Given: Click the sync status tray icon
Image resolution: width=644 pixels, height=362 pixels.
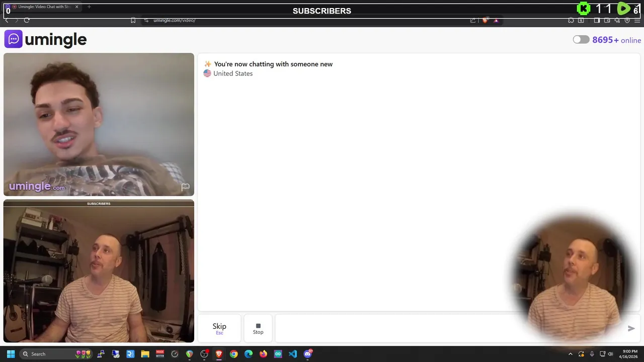Looking at the screenshot, I should 581,354.
